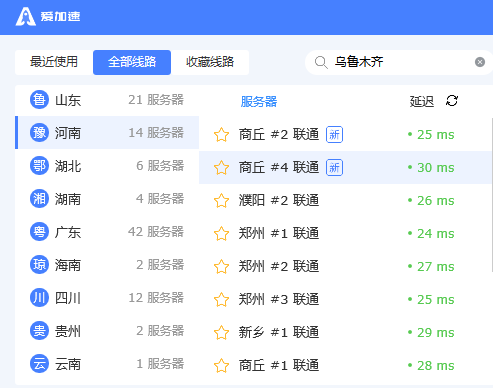The width and height of the screenshot is (493, 388).
Task: Click the 粤 province badge icon
Action: pos(39,232)
